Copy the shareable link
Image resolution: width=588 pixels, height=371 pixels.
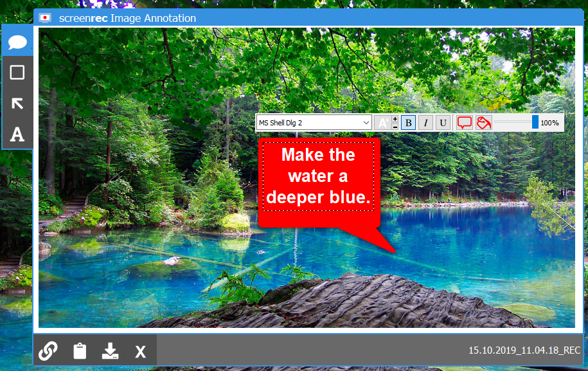[x=48, y=351]
